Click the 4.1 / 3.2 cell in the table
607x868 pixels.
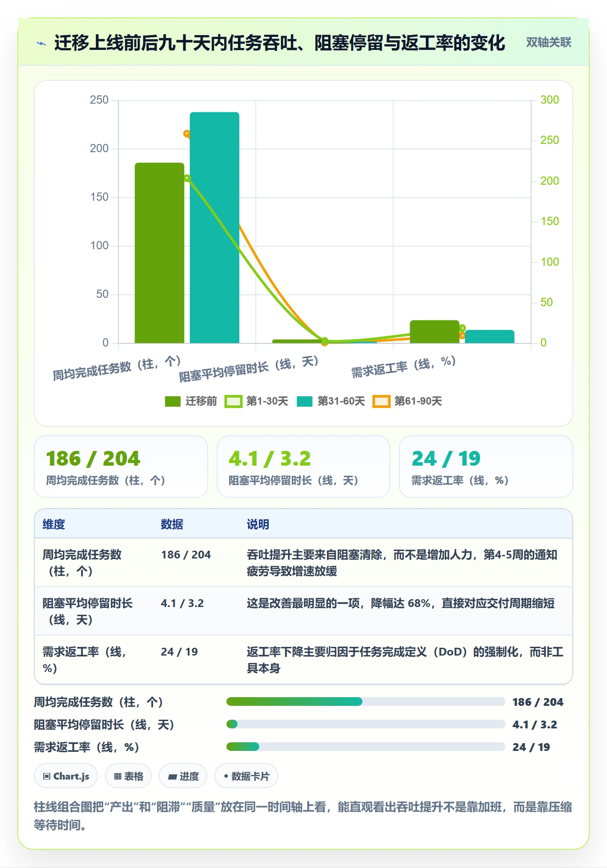coord(182,603)
